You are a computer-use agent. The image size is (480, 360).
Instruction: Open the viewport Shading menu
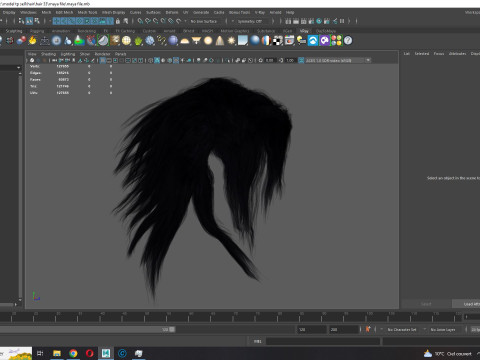[48, 54]
